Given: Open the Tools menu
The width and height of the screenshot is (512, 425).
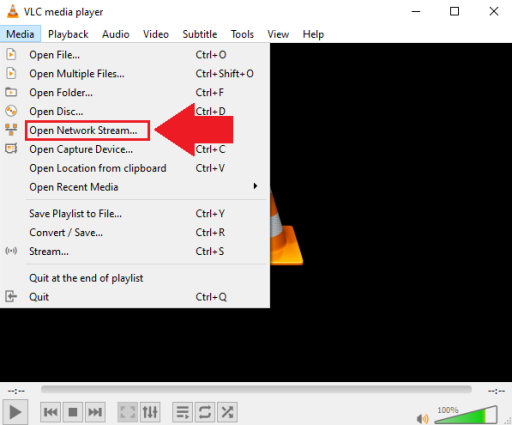Looking at the screenshot, I should [x=242, y=34].
